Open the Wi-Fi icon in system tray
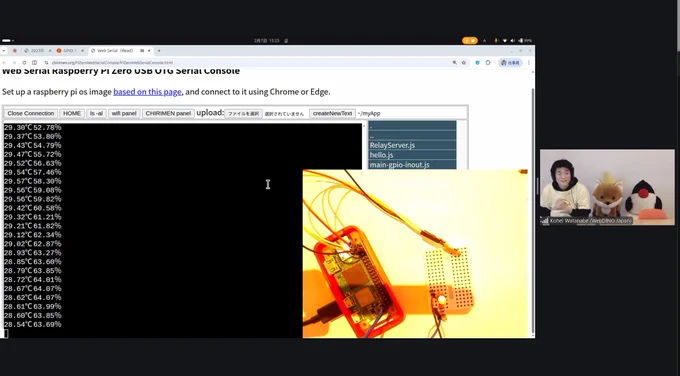 tap(505, 41)
